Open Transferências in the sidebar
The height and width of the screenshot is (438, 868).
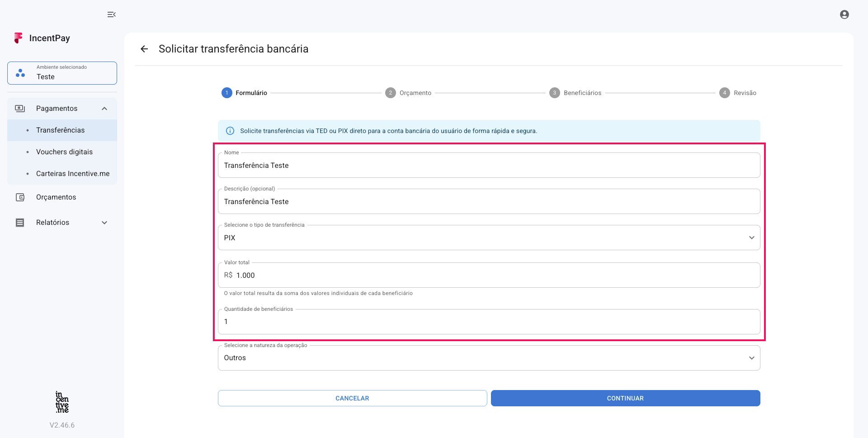(62, 130)
